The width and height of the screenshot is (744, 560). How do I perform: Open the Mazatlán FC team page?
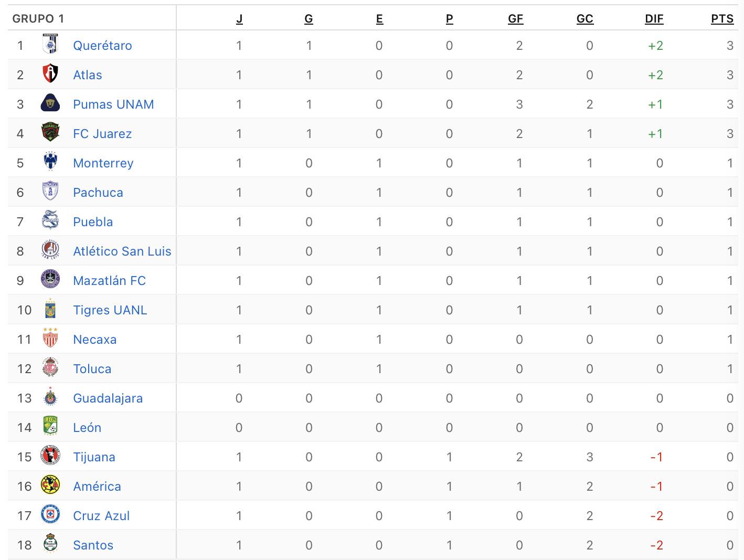[109, 280]
